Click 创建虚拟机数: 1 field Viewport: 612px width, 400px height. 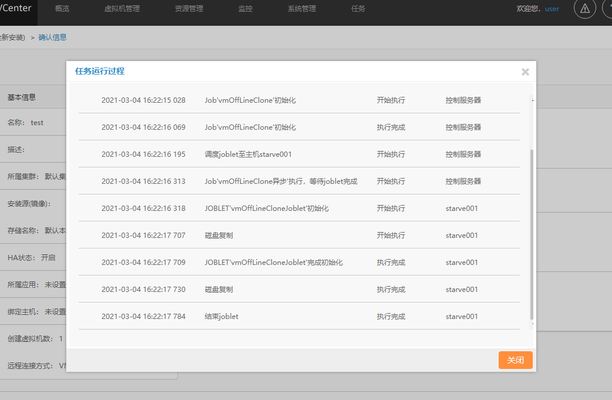(35, 339)
